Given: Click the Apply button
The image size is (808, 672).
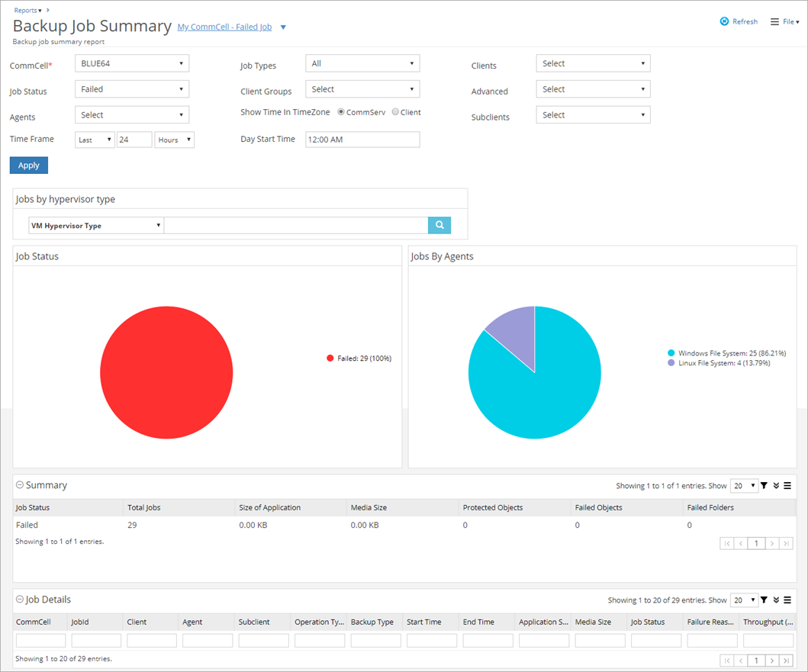Looking at the screenshot, I should (28, 165).
